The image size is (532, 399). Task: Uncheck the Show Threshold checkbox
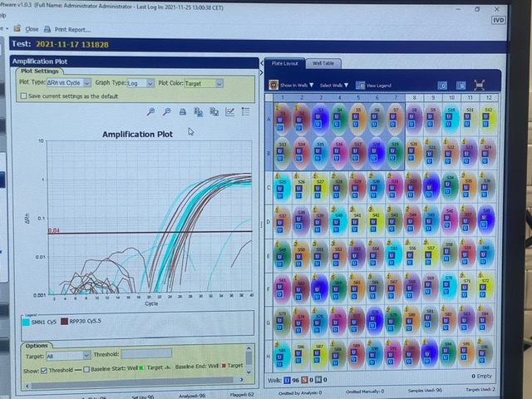pyautogui.click(x=43, y=366)
